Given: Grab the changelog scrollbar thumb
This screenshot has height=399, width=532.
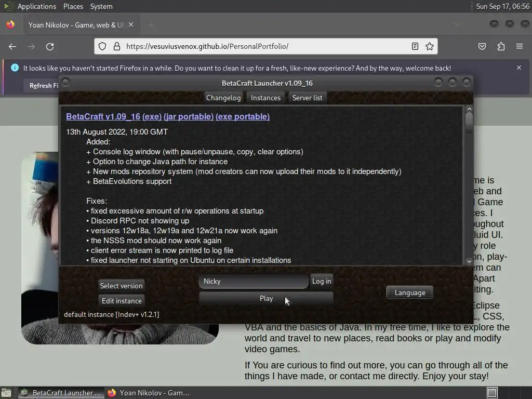Looking at the screenshot, I should [469, 122].
